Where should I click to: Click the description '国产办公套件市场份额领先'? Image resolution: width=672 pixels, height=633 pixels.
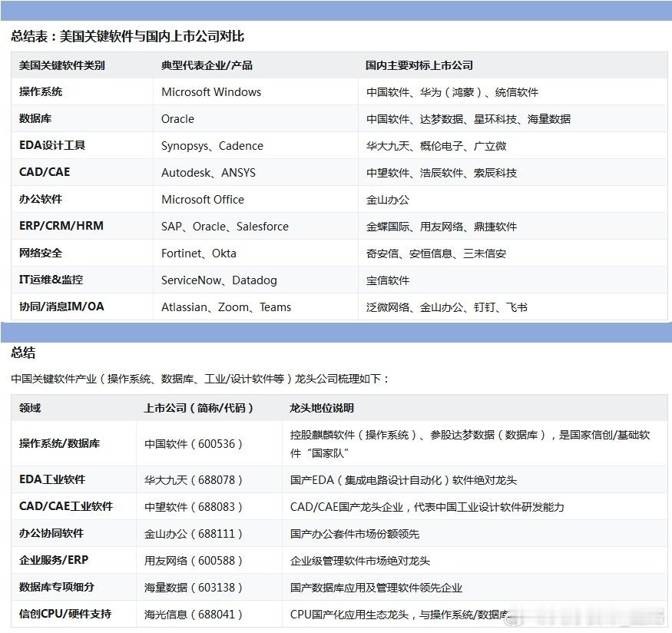click(354, 534)
